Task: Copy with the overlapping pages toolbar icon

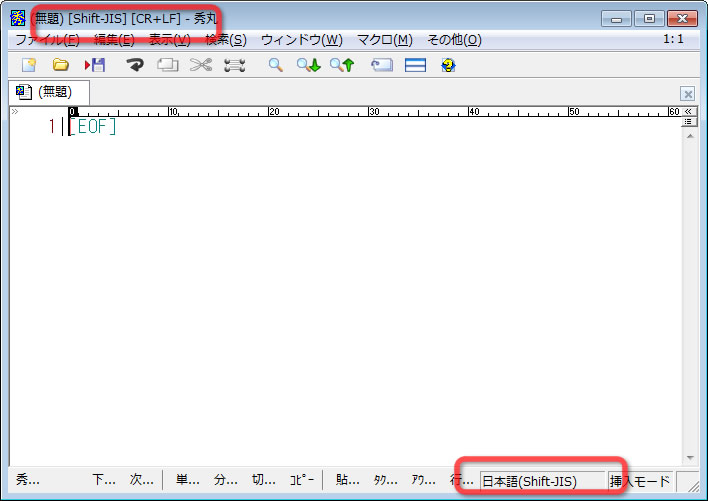Action: [168, 65]
